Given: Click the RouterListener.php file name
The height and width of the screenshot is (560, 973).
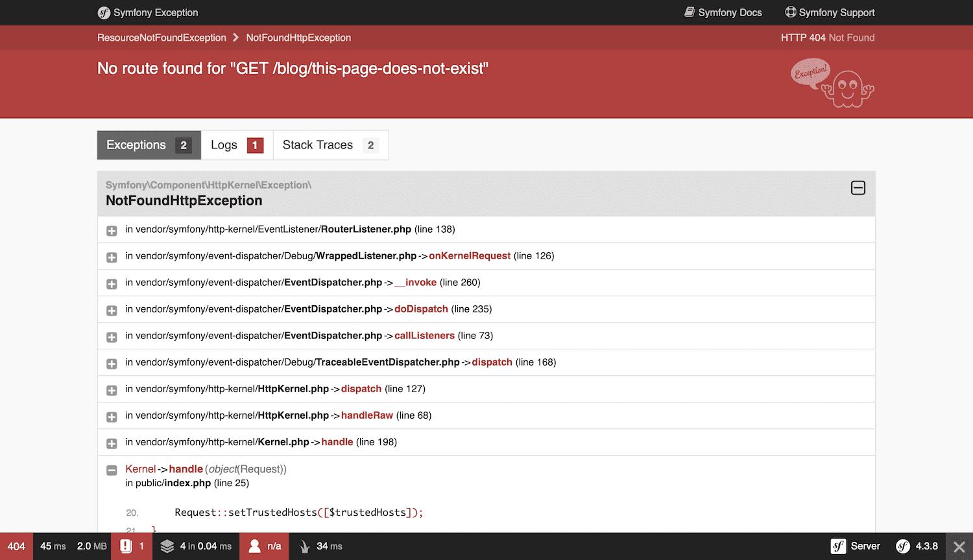Looking at the screenshot, I should click(x=366, y=229).
